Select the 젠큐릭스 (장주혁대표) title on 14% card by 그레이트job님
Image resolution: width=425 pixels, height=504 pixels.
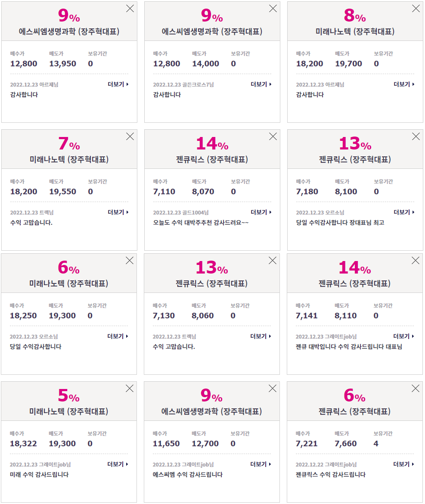[x=355, y=283]
